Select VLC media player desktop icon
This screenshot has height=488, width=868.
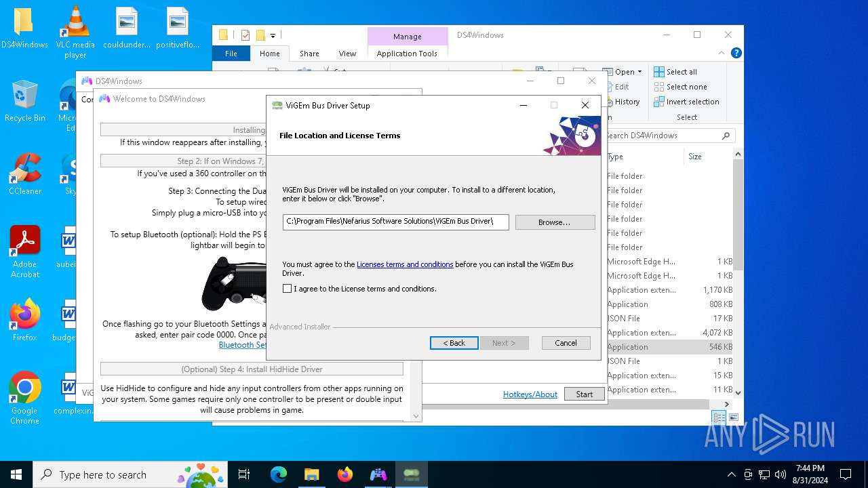pos(75,33)
